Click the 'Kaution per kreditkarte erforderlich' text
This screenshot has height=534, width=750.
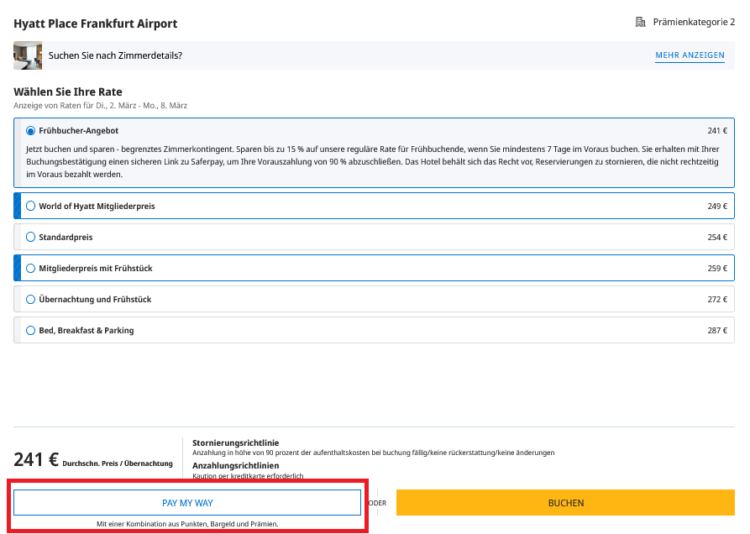(x=248, y=476)
